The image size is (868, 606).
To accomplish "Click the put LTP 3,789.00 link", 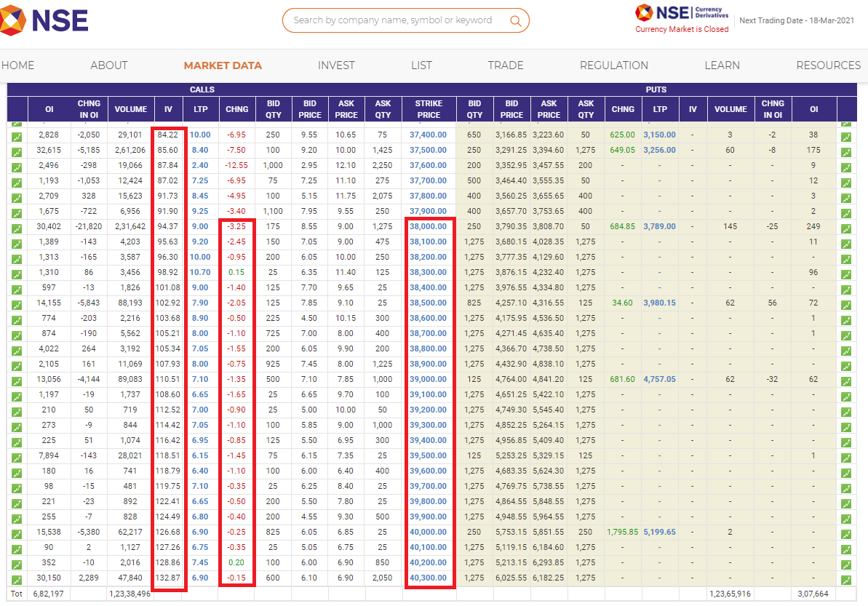I will click(x=659, y=227).
